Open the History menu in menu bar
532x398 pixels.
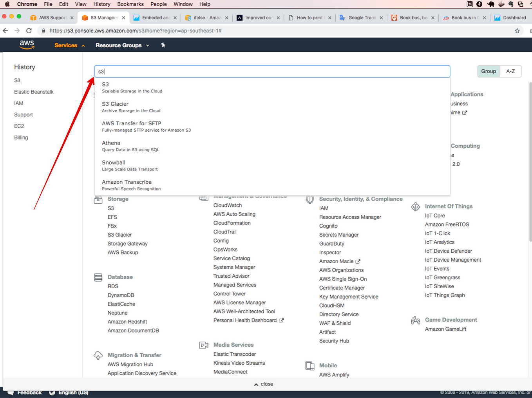pos(102,4)
